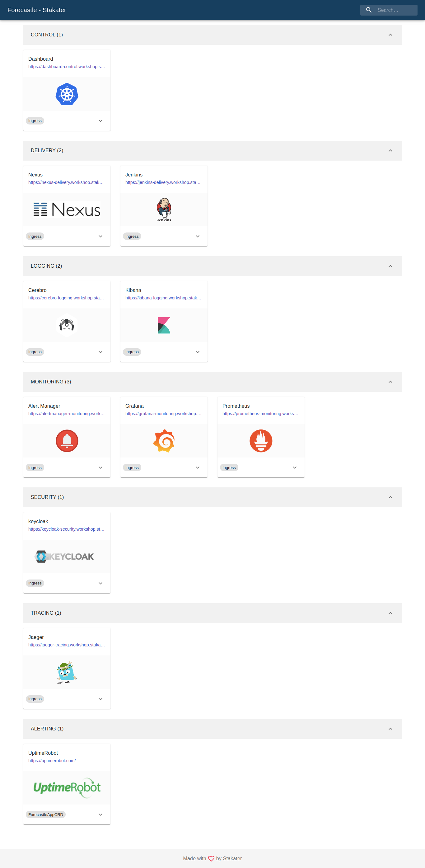Click the ForecastleAppCRD chip on UptimeRobot
The width and height of the screenshot is (425, 868).
45,814
